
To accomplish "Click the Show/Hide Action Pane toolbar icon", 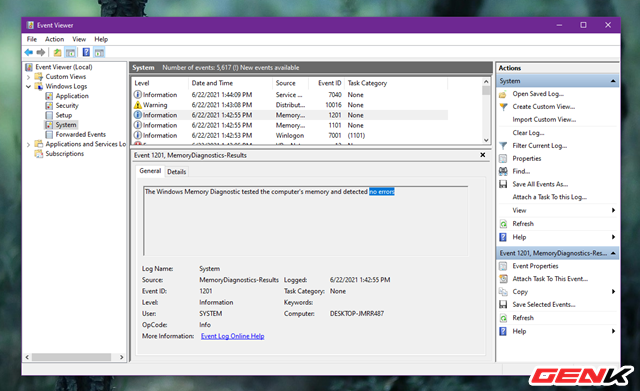I will click(x=99, y=52).
